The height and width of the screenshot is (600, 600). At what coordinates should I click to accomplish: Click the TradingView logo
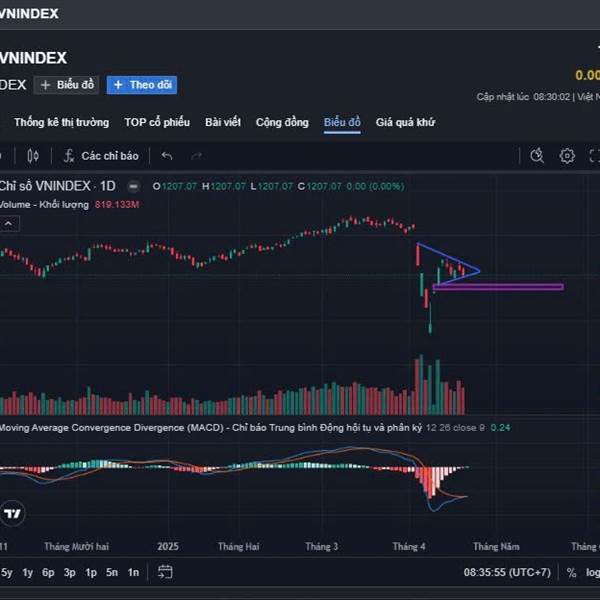pos(13,513)
